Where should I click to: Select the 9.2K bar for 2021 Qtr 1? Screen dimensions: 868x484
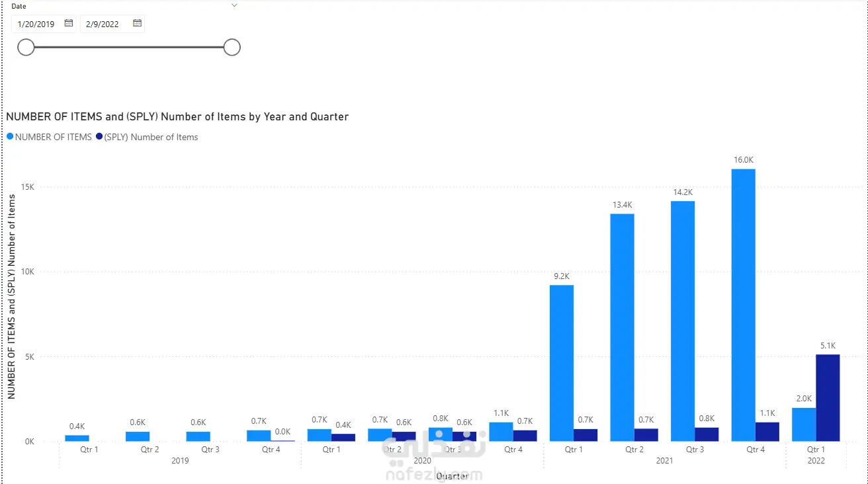tap(562, 362)
